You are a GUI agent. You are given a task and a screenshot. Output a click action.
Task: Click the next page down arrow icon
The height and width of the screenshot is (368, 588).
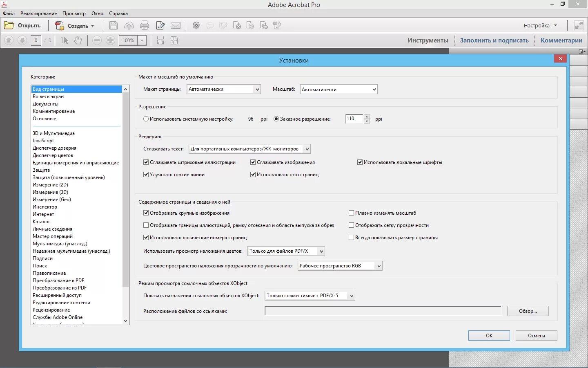pyautogui.click(x=22, y=40)
